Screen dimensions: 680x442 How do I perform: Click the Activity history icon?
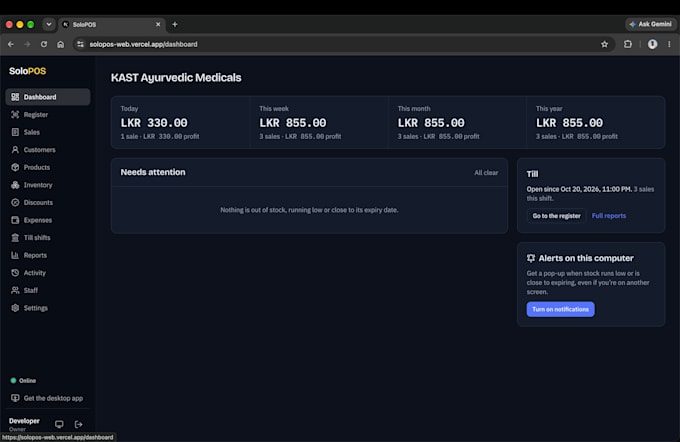[x=15, y=272]
